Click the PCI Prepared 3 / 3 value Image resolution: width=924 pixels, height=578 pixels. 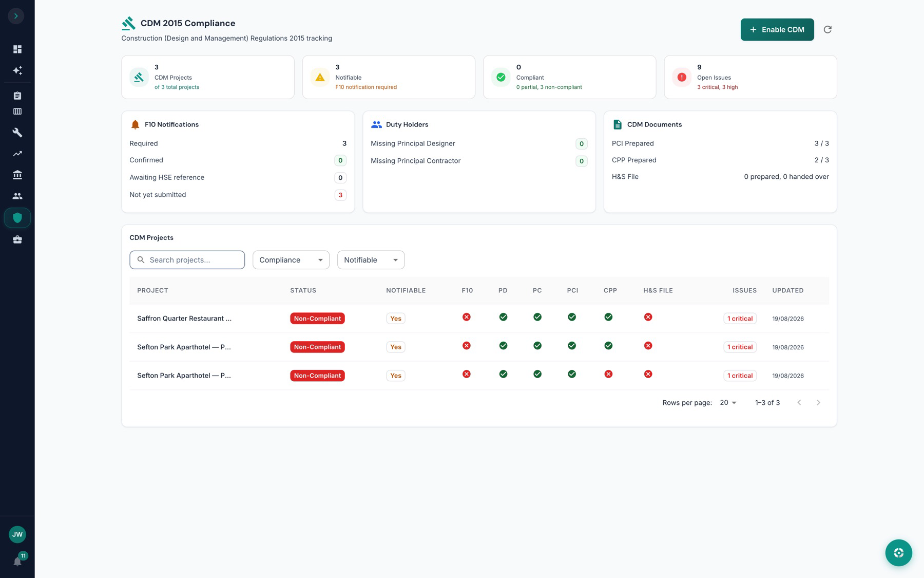click(821, 143)
